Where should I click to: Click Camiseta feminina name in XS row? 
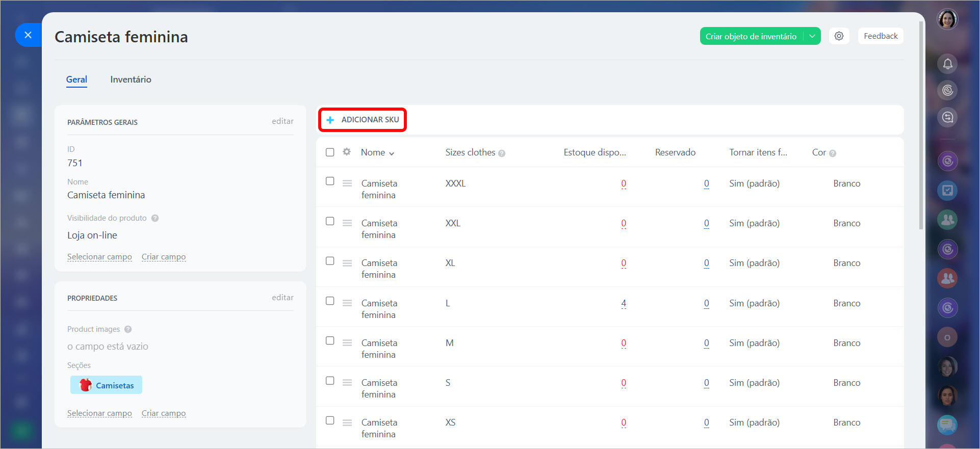pyautogui.click(x=379, y=428)
